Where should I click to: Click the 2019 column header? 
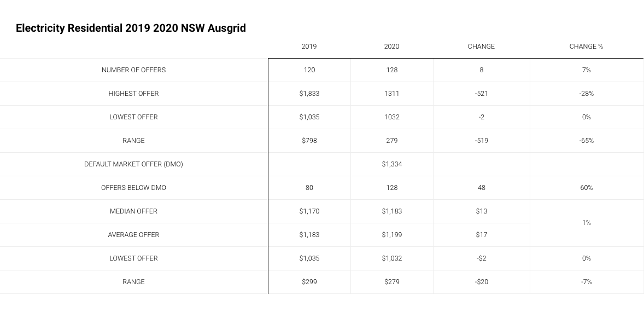(309, 47)
